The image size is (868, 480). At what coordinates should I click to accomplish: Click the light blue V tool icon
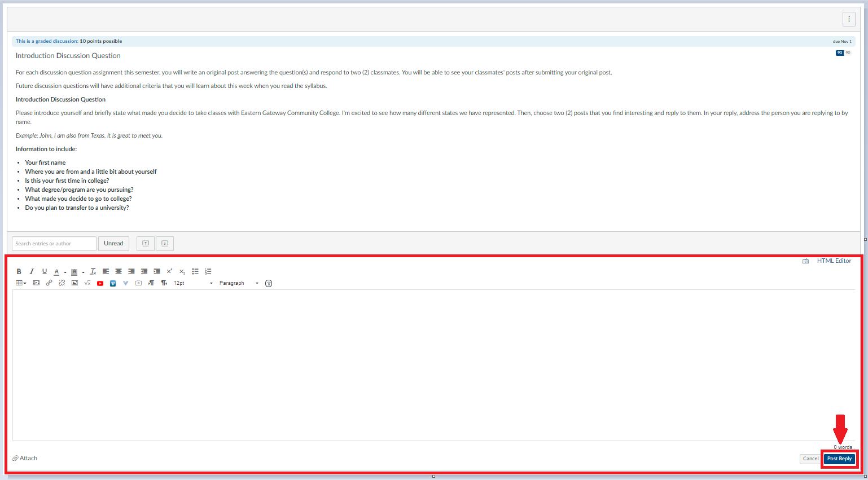tap(125, 283)
